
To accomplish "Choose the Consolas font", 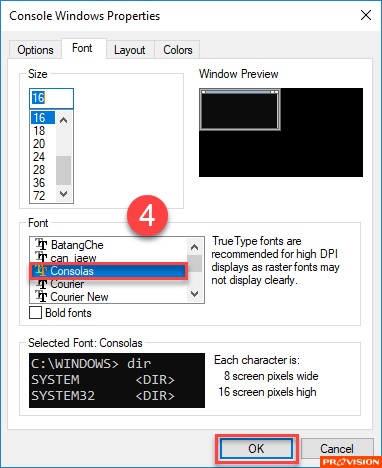I will coord(108,271).
